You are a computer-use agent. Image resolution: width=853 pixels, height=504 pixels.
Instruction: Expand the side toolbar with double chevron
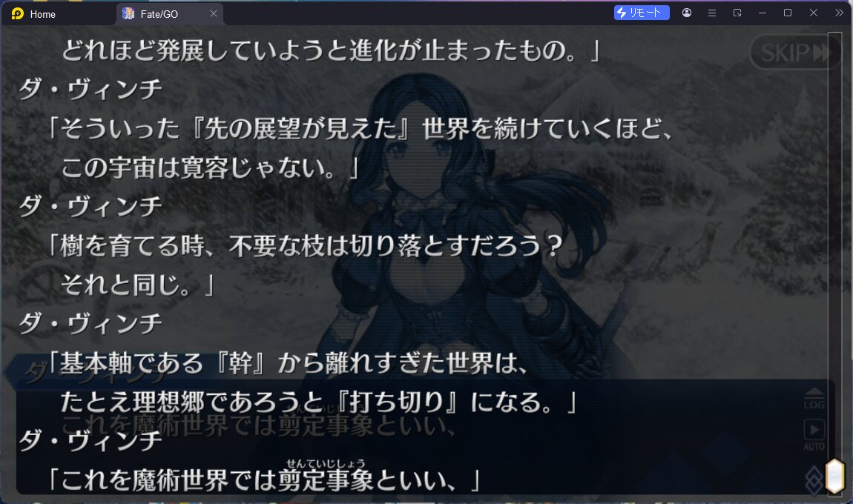coord(839,13)
